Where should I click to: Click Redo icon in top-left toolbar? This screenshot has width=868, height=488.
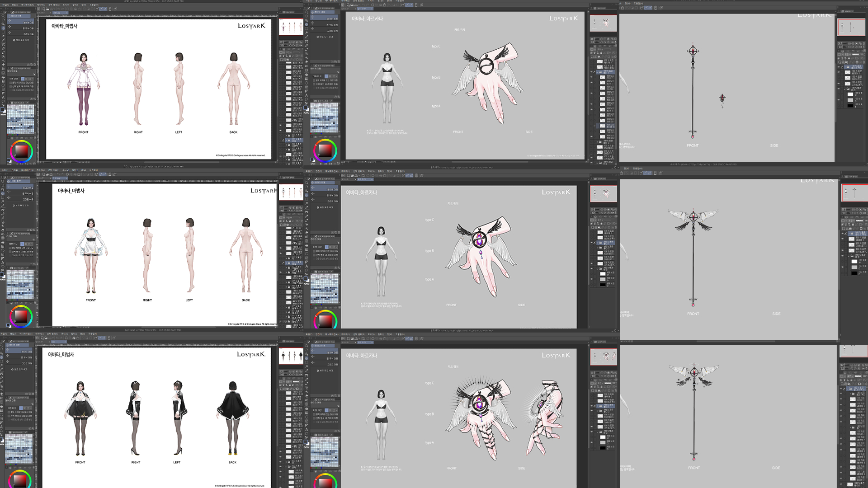(62, 9)
